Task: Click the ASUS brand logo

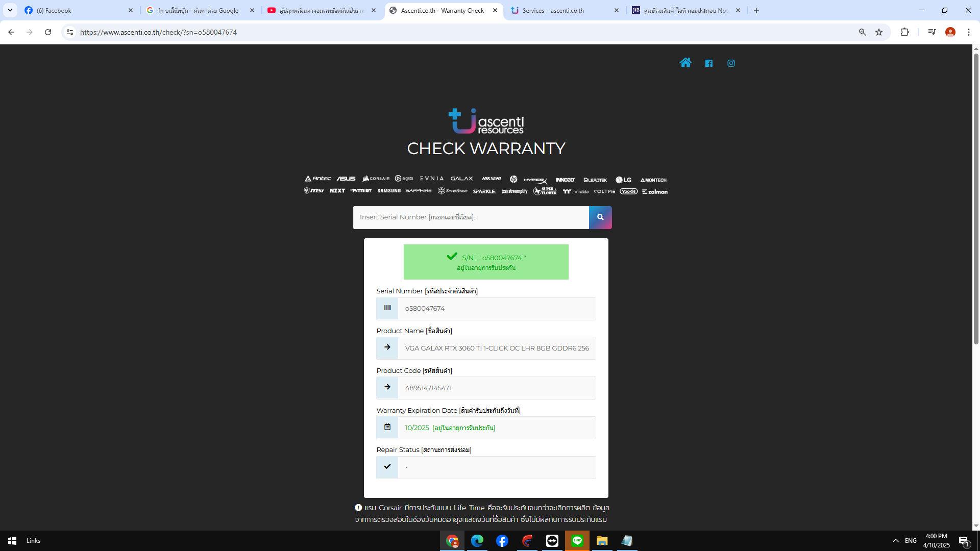Action: tap(346, 179)
